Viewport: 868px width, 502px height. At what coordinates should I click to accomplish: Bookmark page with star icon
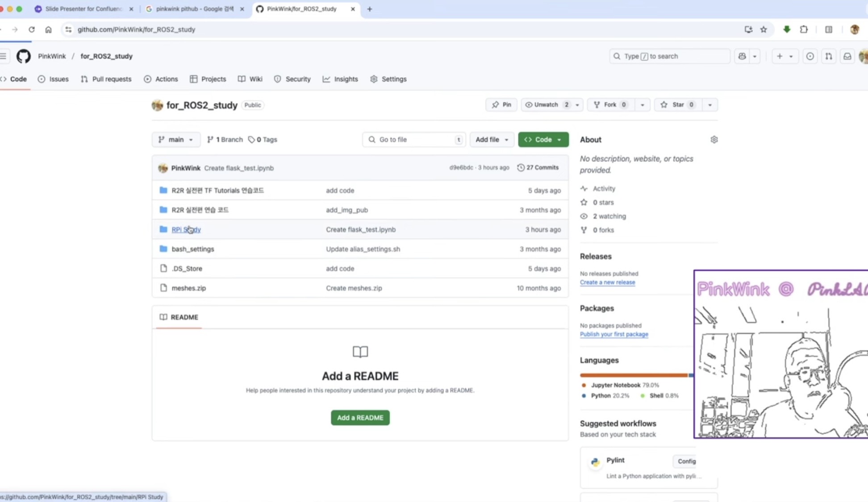(x=764, y=29)
